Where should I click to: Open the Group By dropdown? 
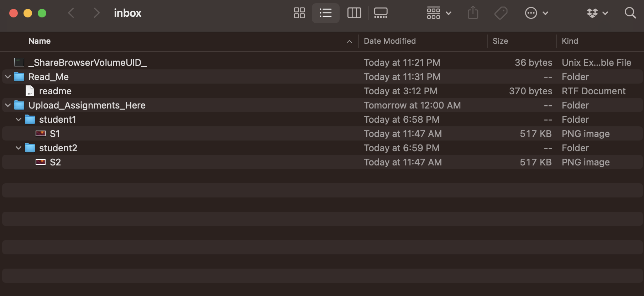click(439, 13)
